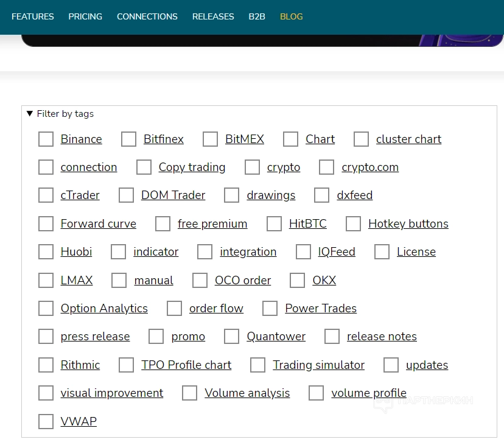504x445 pixels.
Task: Tick the VWAP checkbox
Action: click(46, 421)
